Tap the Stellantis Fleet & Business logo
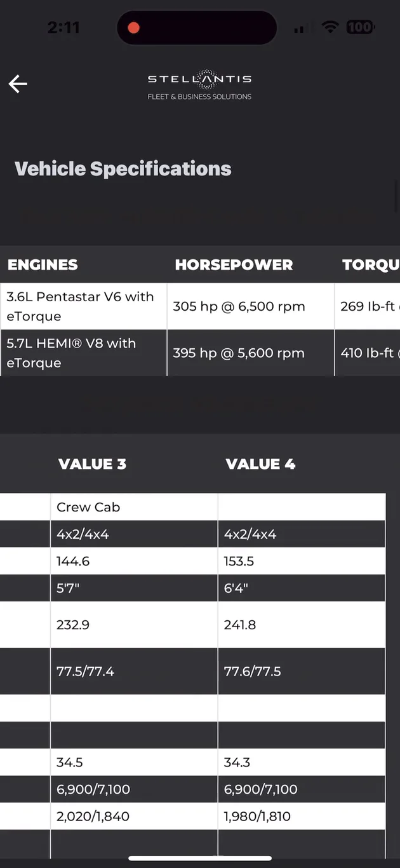 [199, 86]
